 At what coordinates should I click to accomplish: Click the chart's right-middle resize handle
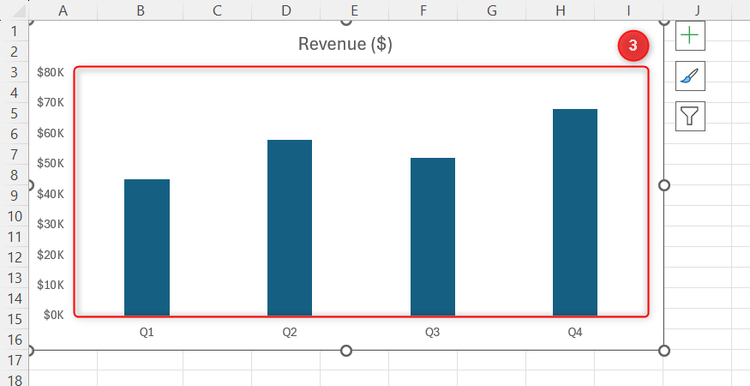click(664, 185)
